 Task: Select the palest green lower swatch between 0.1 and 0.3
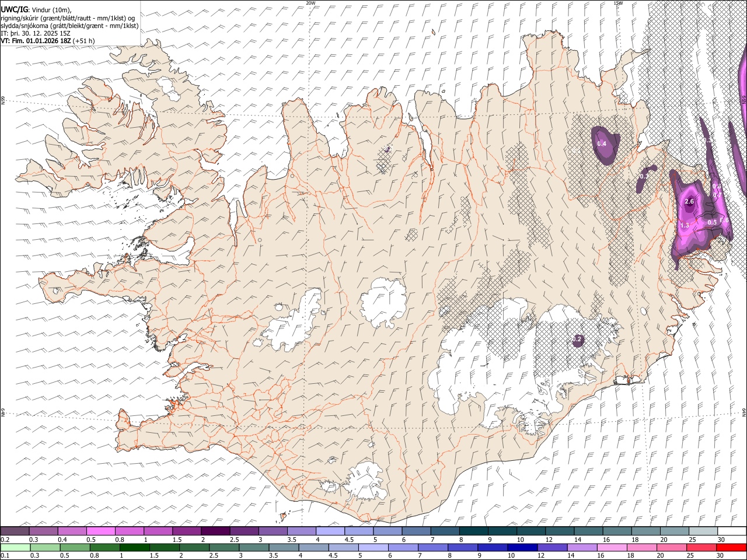15,547
